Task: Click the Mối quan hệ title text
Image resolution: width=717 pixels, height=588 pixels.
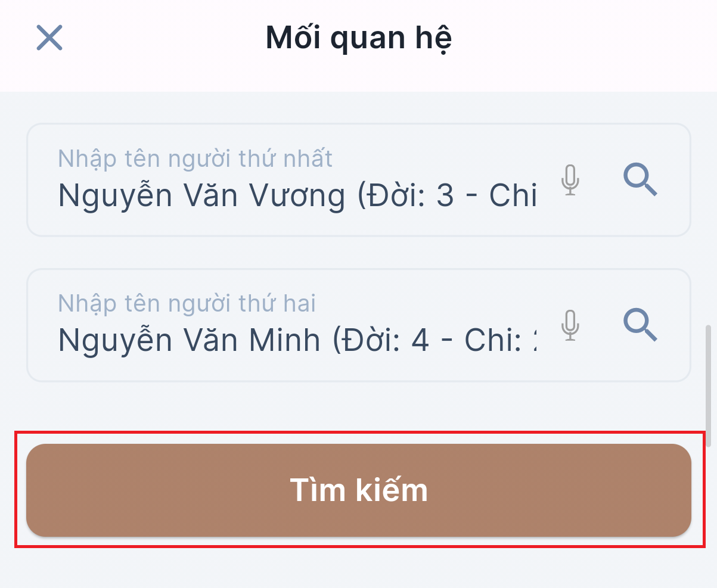Action: click(x=359, y=38)
